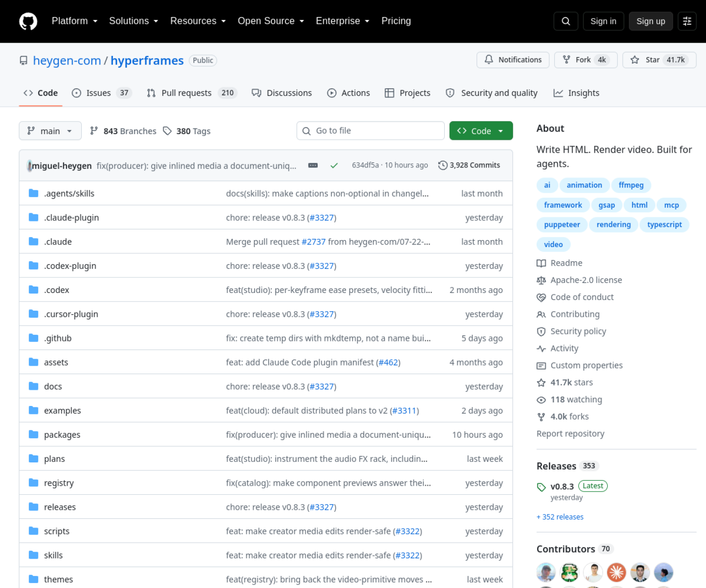Image resolution: width=706 pixels, height=588 pixels.
Task: Click the folder icon for scripts
Action: click(34, 531)
